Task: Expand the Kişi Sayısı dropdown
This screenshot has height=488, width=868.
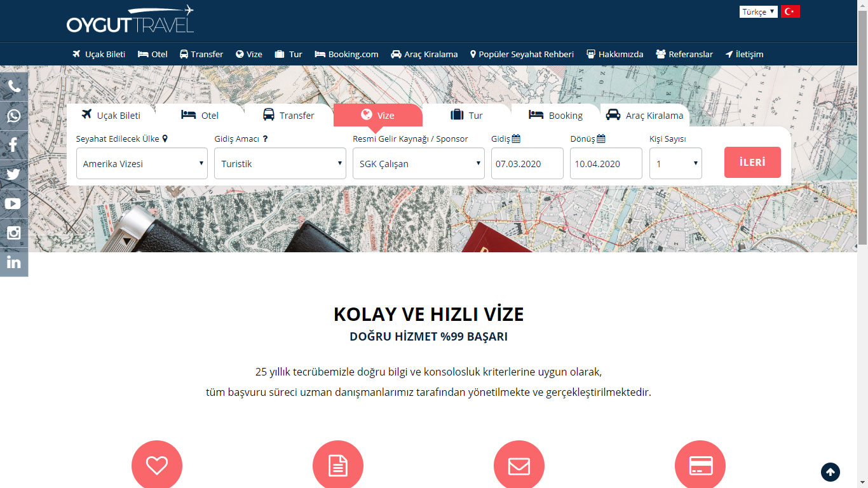Action: coord(675,163)
